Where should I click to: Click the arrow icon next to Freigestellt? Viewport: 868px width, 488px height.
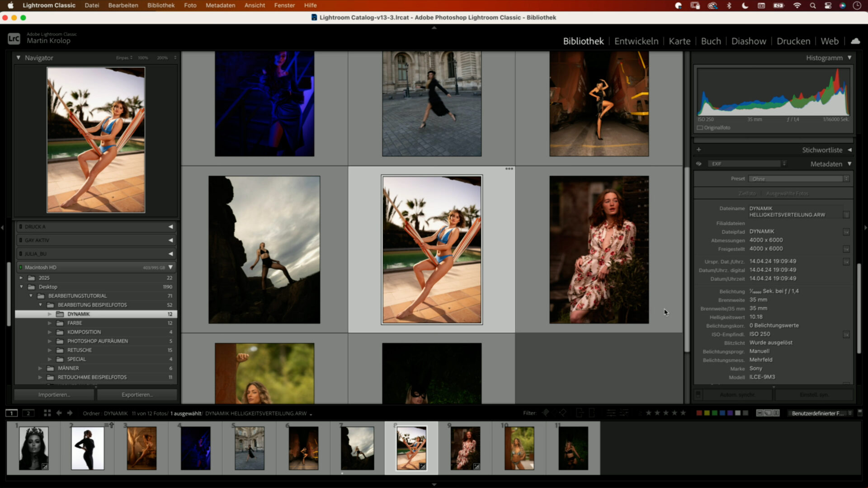pos(846,249)
